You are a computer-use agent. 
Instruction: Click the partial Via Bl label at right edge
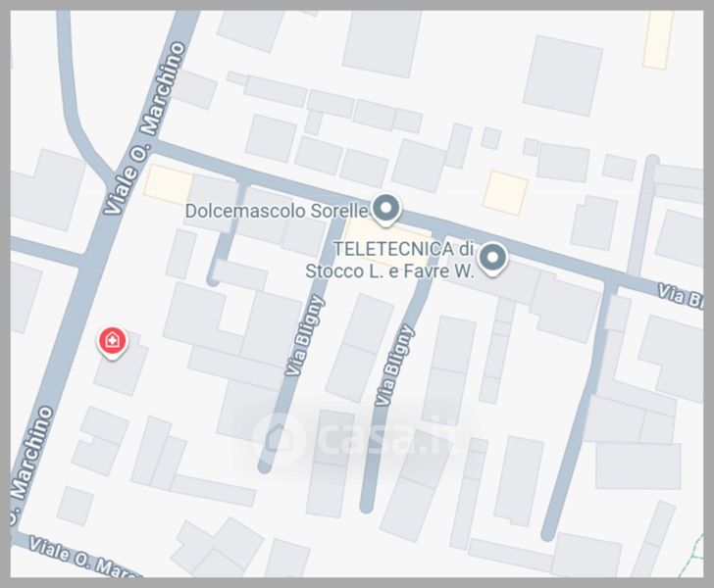681,296
